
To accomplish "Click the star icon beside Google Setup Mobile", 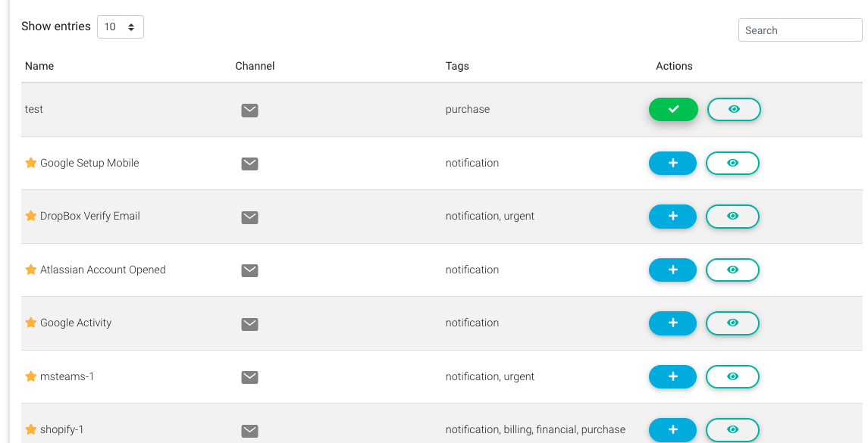I will coord(31,163).
